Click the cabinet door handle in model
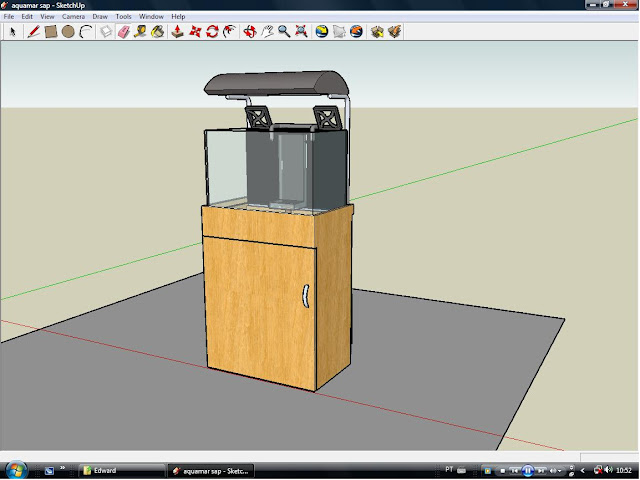The height and width of the screenshot is (480, 640). [x=305, y=296]
